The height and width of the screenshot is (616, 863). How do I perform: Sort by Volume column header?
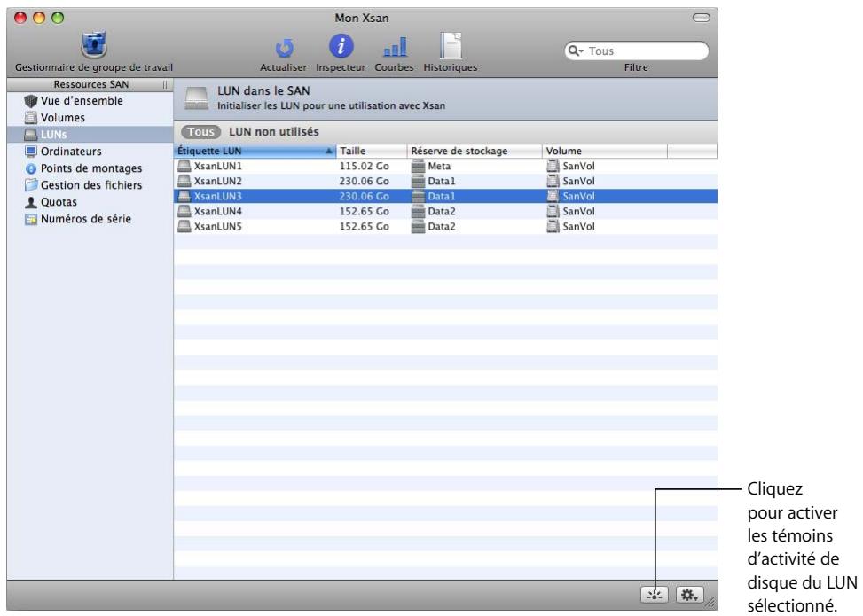tap(604, 151)
